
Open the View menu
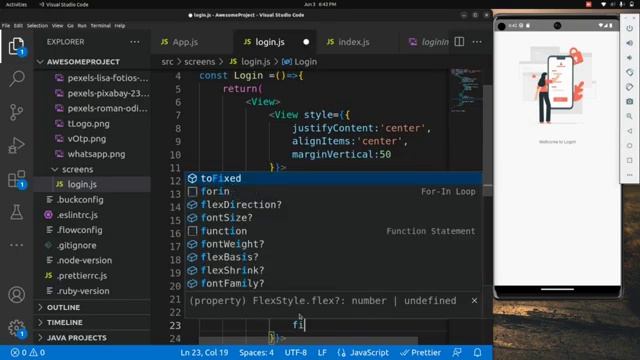click(x=57, y=26)
